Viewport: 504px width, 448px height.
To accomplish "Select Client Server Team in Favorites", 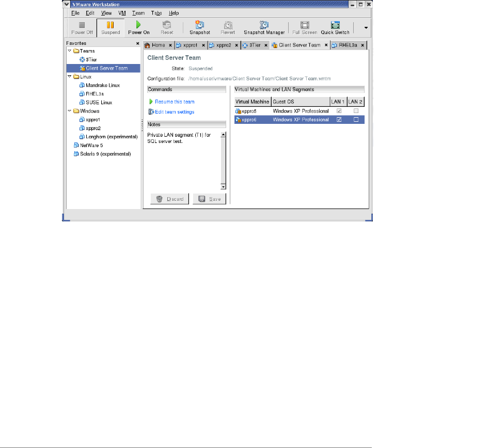I will 103,68.
